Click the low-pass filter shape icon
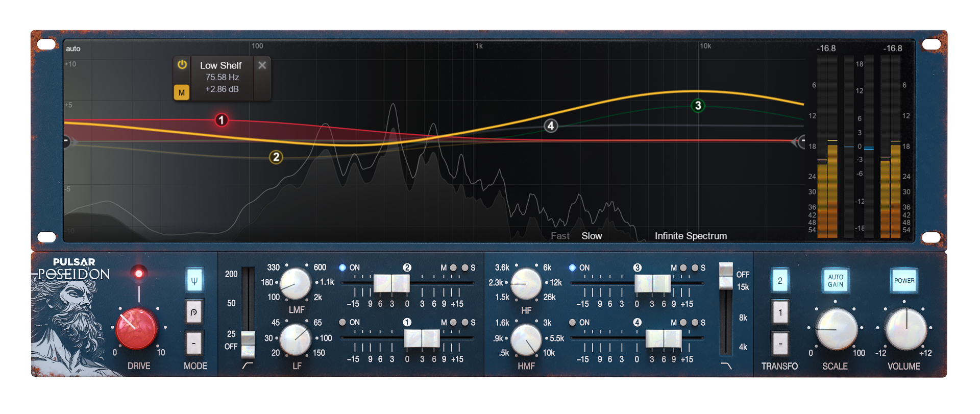Screen dimensions: 980x414 (x=726, y=366)
